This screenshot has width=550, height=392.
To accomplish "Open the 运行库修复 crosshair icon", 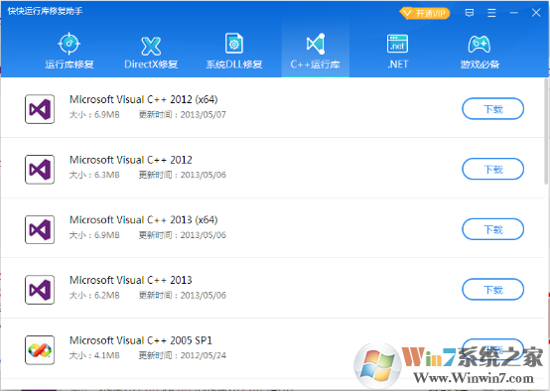I will coord(69,44).
